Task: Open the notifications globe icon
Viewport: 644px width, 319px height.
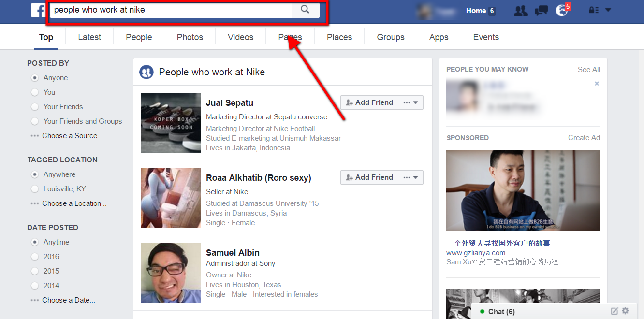Action: (x=561, y=11)
